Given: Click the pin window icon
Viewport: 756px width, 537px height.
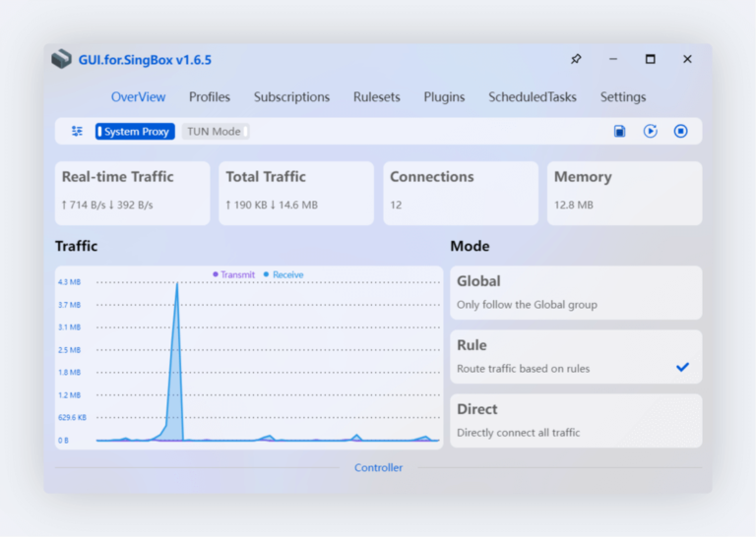Looking at the screenshot, I should pyautogui.click(x=576, y=59).
